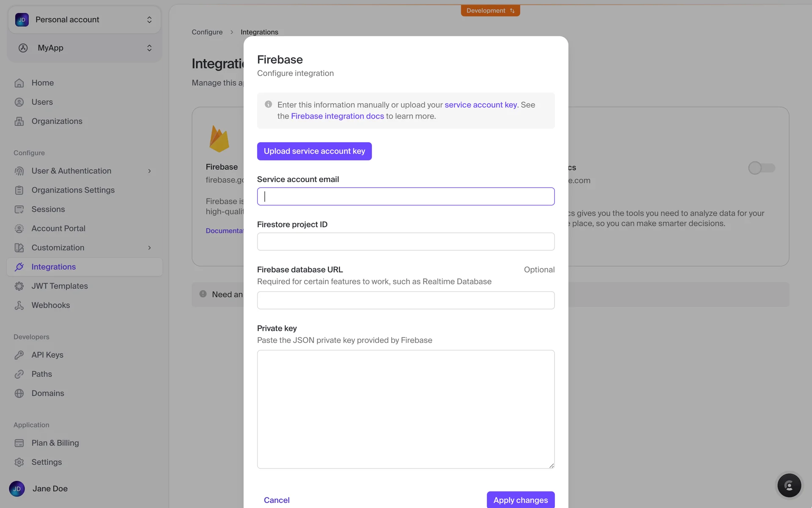The width and height of the screenshot is (812, 508).
Task: Click the JWT Templates gear icon
Action: pos(19,286)
